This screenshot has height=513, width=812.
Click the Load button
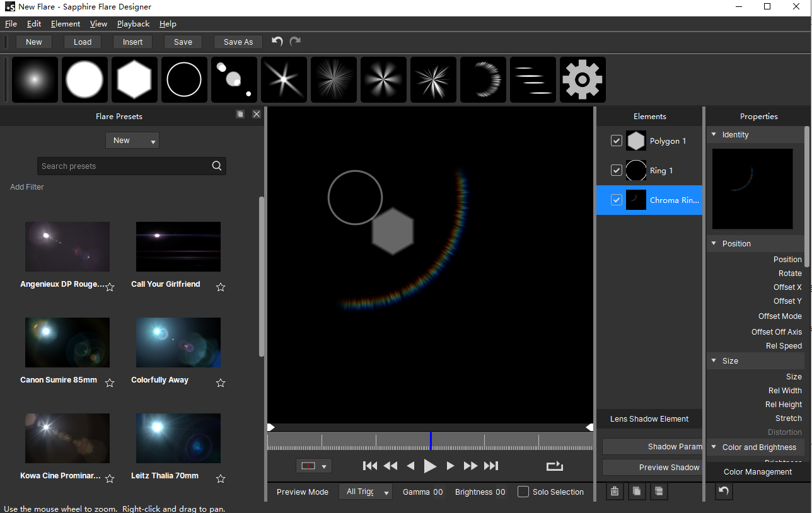coord(83,42)
